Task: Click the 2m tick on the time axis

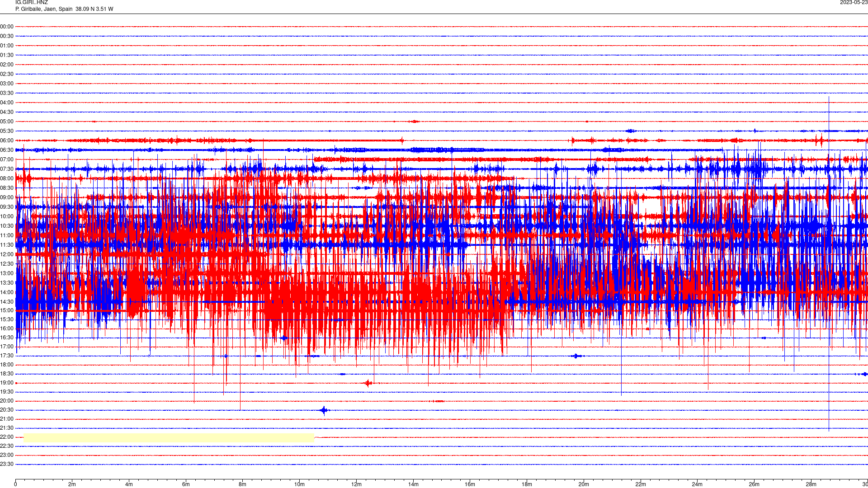Action: (x=72, y=484)
